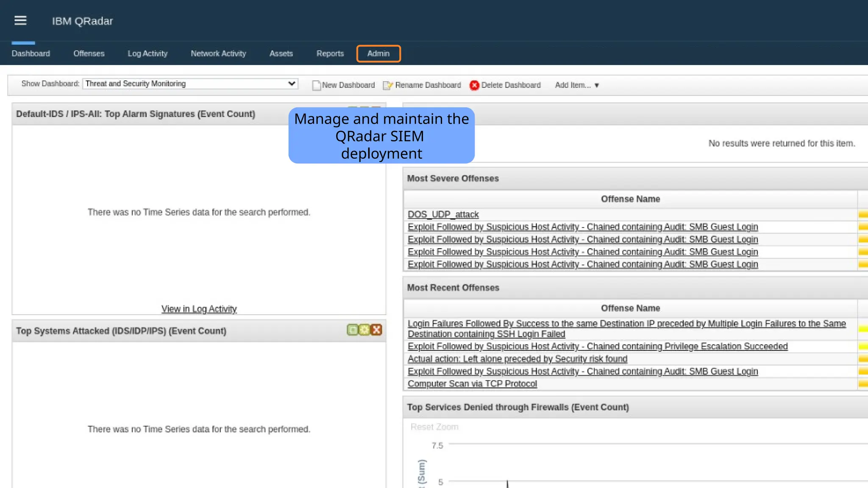This screenshot has height=488, width=868.
Task: Open the hamburger navigation menu
Action: pyautogui.click(x=20, y=21)
